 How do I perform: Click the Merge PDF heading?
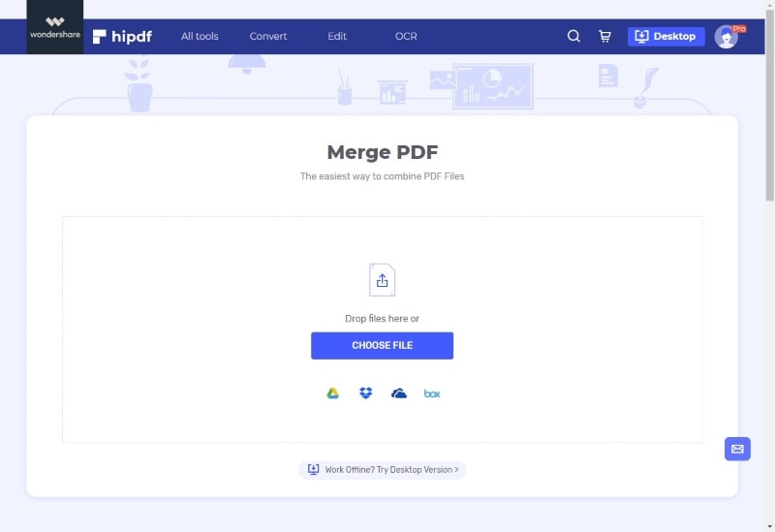tap(383, 152)
